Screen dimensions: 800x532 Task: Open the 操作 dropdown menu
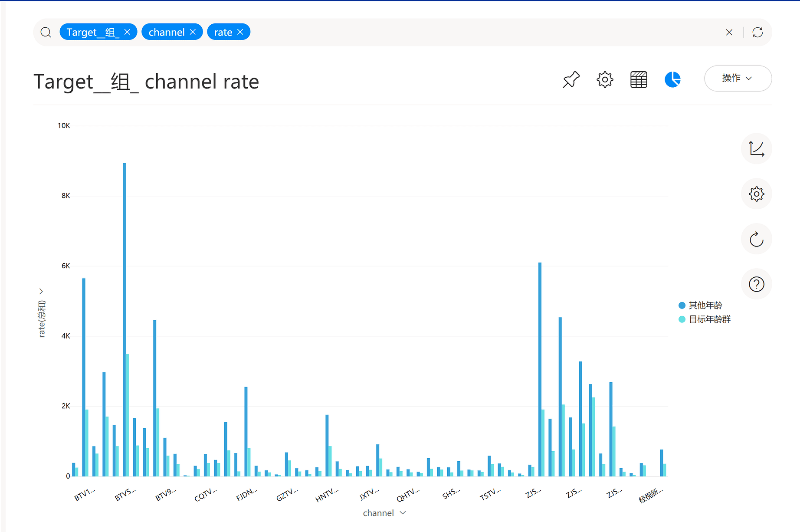click(x=738, y=79)
